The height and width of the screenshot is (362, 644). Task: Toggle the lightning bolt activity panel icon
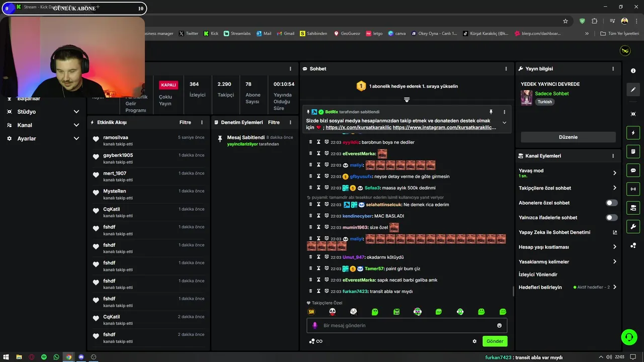pyautogui.click(x=633, y=133)
